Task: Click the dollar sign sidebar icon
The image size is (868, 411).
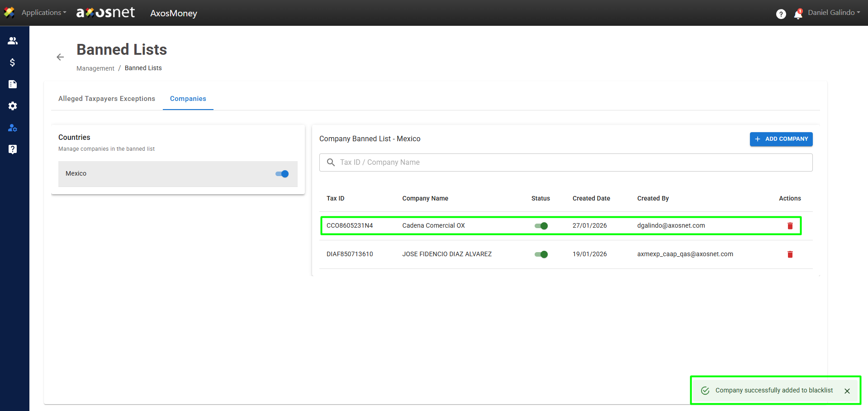Action: click(13, 62)
